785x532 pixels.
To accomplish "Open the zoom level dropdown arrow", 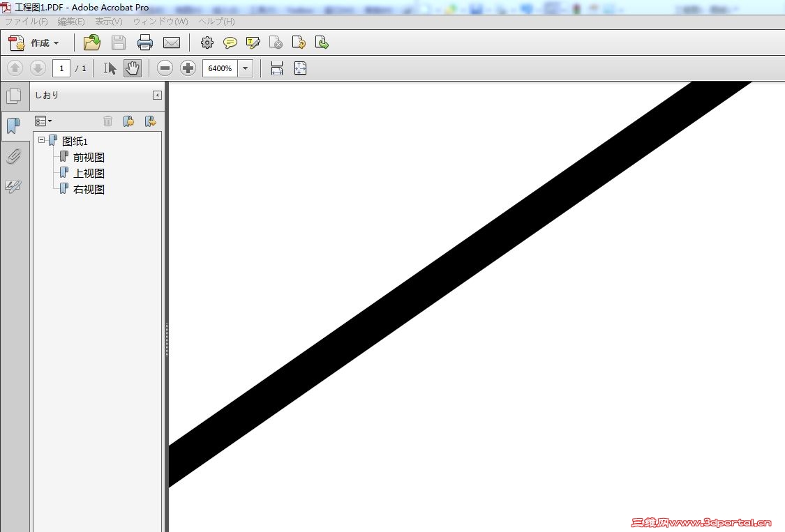I will (246, 68).
